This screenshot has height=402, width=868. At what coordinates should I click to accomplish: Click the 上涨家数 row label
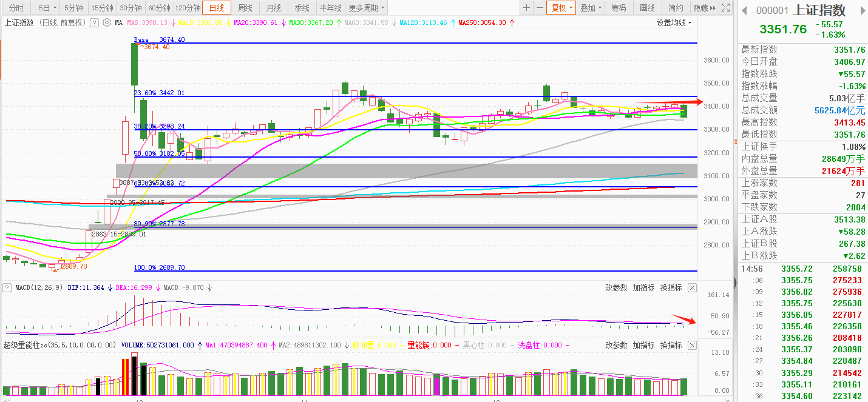[759, 183]
